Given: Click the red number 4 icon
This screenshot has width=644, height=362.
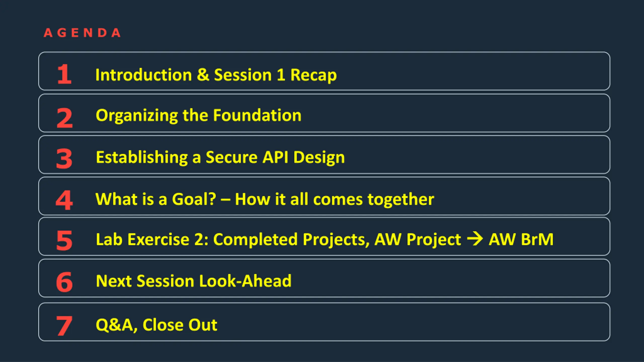Looking at the screenshot, I should [64, 200].
